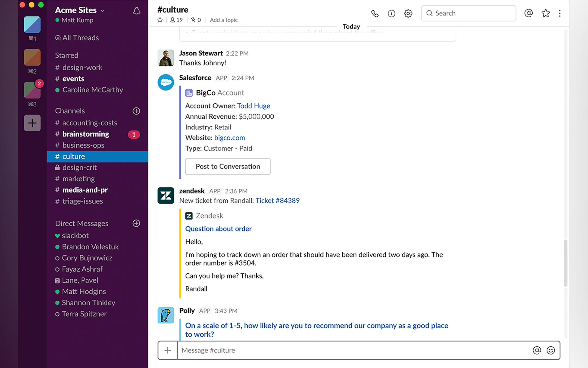
Task: Start a call with the phone icon
Action: (375, 13)
